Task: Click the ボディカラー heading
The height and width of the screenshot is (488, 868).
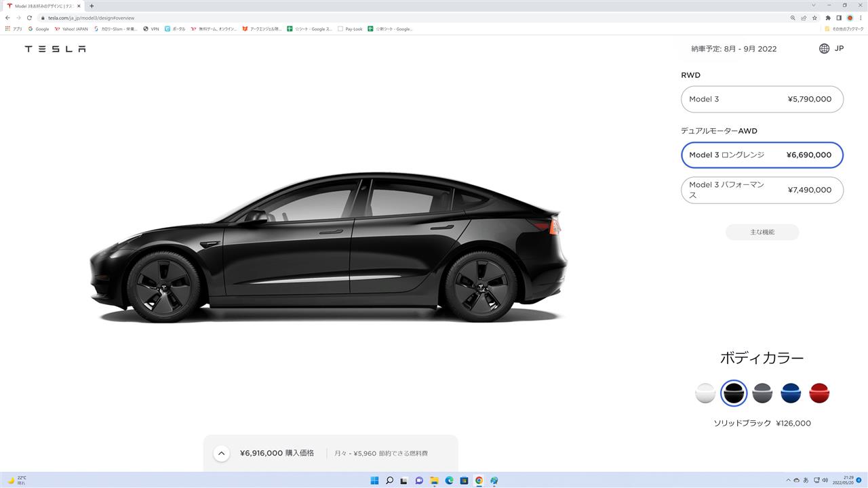Action: point(762,358)
